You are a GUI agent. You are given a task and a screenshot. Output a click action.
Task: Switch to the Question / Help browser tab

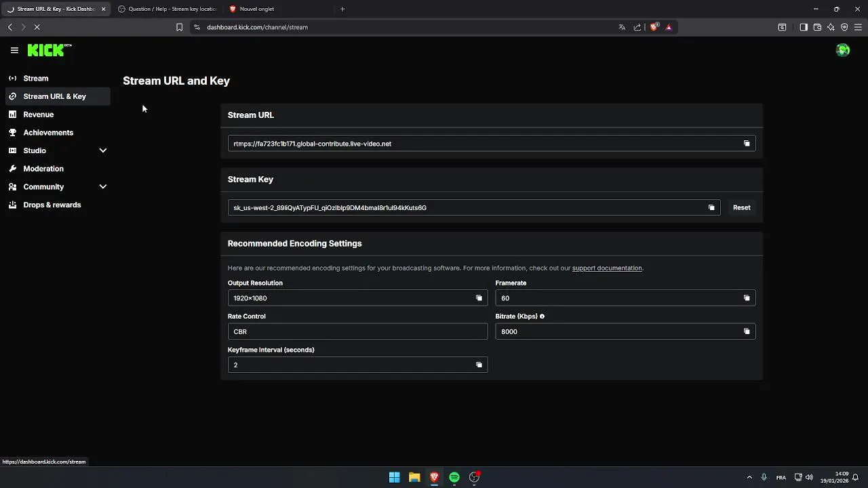(x=167, y=9)
